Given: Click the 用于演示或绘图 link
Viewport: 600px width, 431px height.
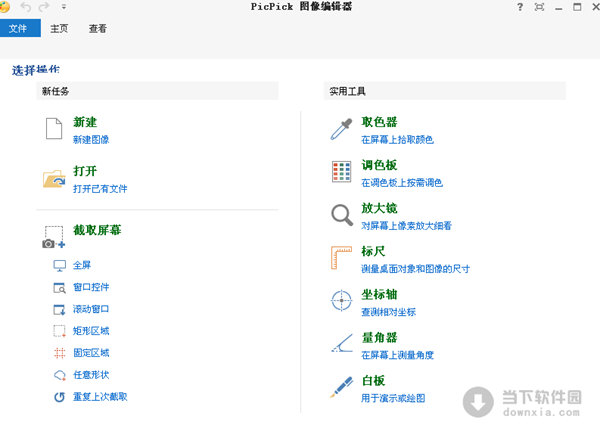Looking at the screenshot, I should pyautogui.click(x=393, y=398).
